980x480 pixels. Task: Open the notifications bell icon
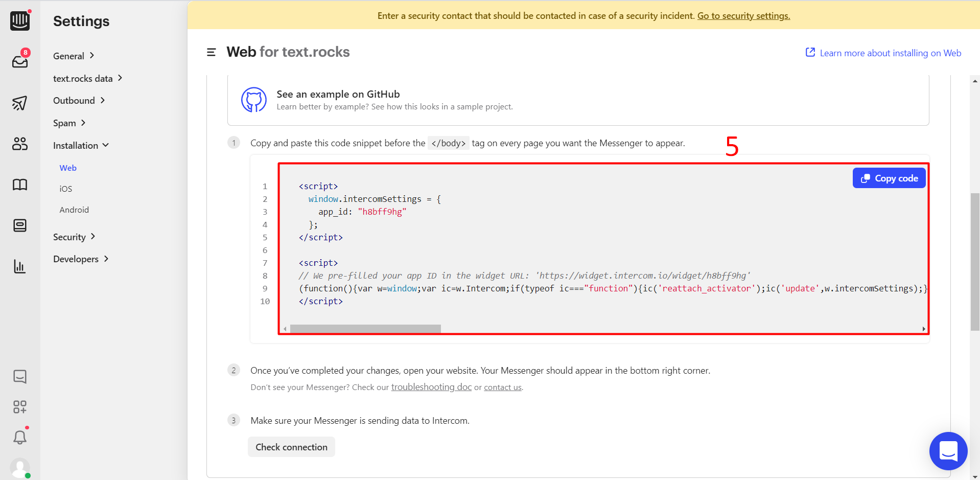point(20,437)
